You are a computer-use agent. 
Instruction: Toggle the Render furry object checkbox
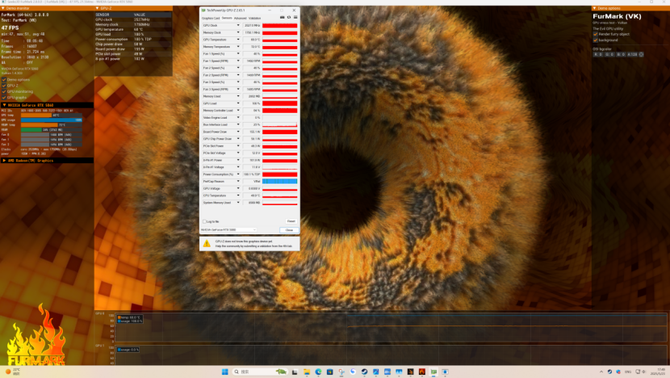[x=595, y=34]
